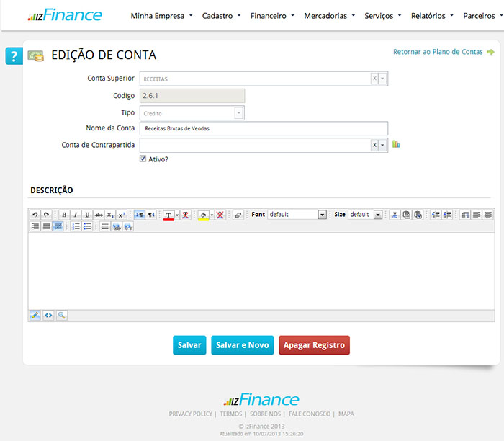Apply italic formatting in the editor
This screenshot has height=441, width=504.
coord(76,215)
